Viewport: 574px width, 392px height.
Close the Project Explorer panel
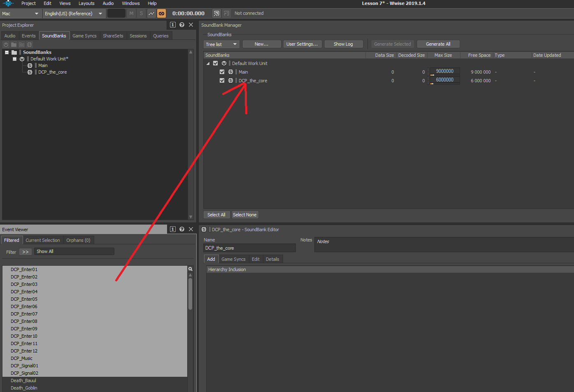[x=191, y=25]
